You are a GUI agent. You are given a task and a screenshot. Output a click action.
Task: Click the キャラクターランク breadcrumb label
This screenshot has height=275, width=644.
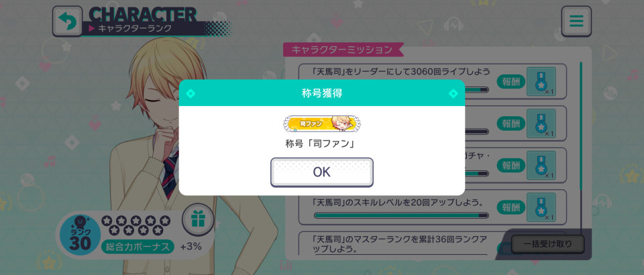point(134,28)
